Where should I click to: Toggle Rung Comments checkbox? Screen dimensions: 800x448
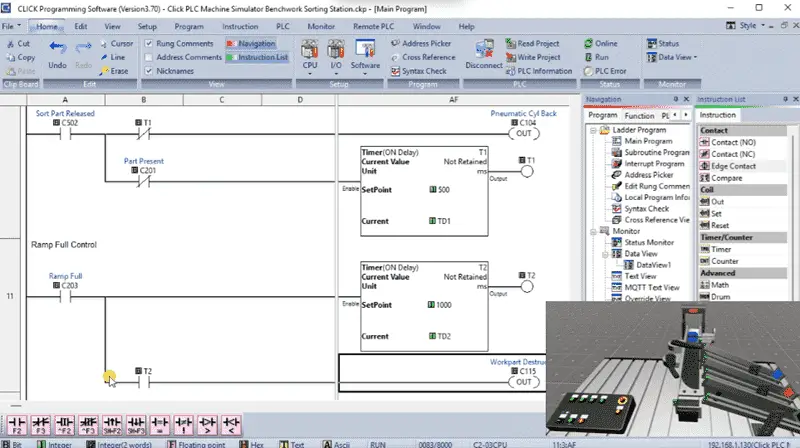[x=148, y=44]
